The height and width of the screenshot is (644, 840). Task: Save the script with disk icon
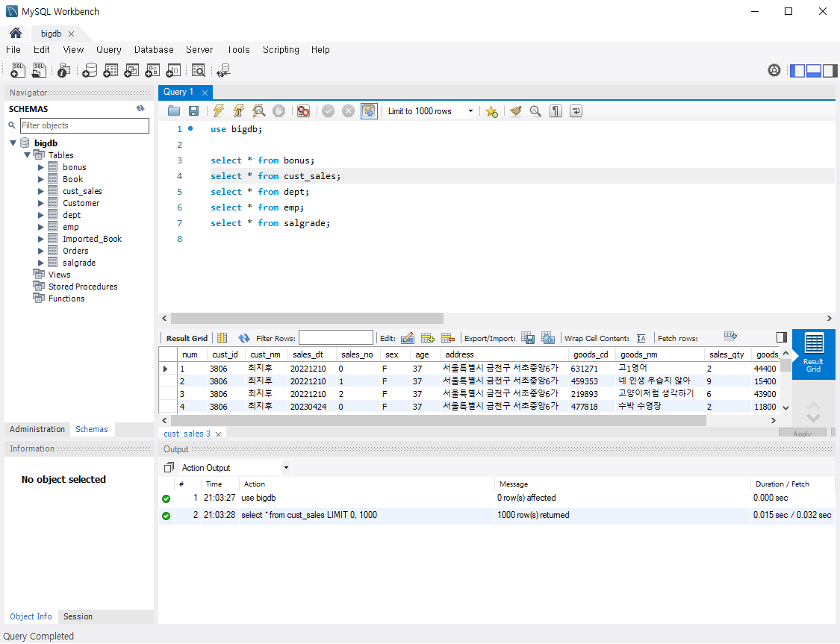pos(194,110)
